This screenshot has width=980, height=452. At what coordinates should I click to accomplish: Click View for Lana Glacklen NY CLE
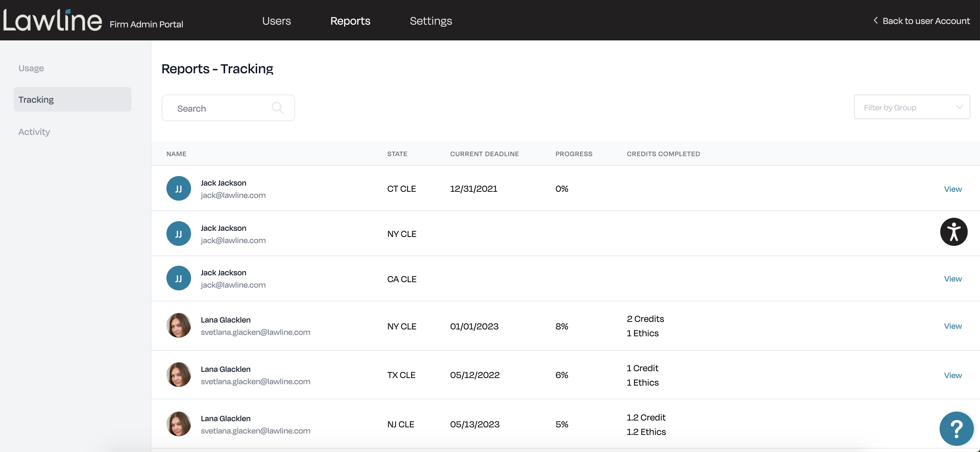(953, 326)
